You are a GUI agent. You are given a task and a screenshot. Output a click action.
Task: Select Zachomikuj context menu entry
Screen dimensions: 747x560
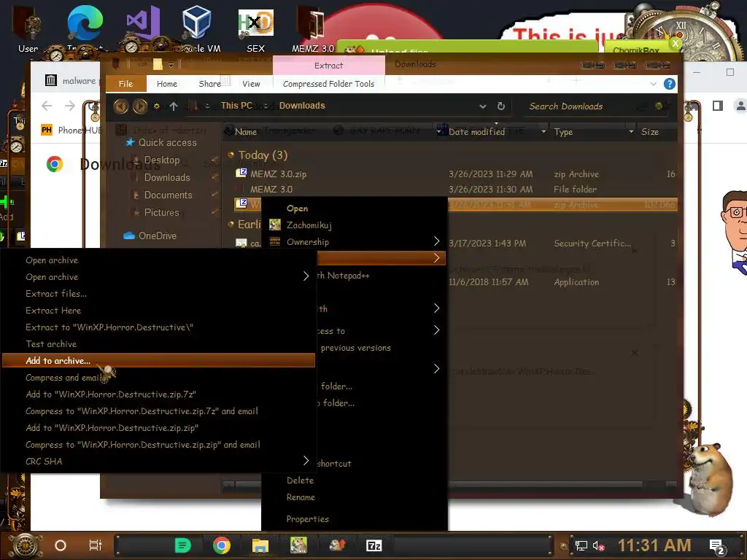point(309,225)
